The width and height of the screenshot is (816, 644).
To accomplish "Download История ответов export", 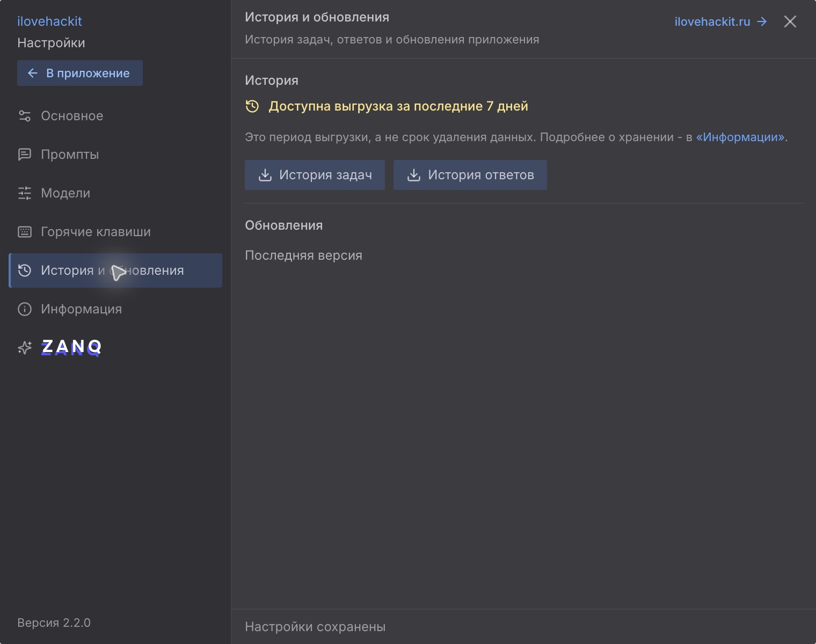I will (x=470, y=175).
